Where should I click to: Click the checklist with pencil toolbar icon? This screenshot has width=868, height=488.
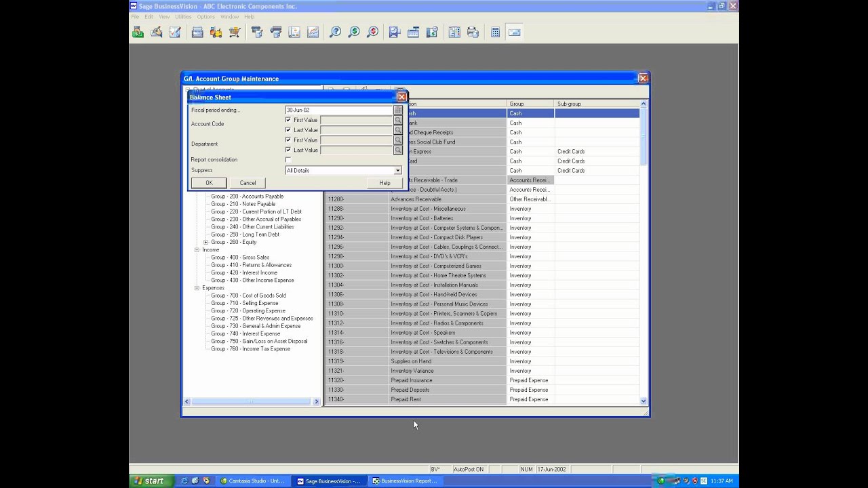point(176,32)
